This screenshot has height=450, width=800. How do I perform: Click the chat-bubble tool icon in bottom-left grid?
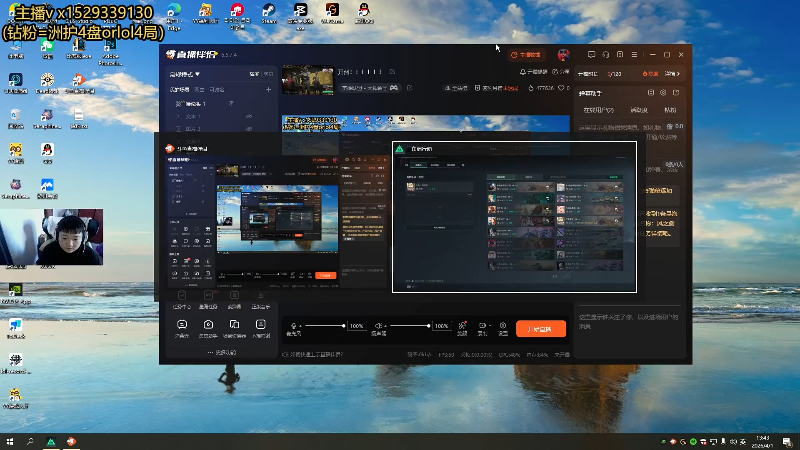coord(182,324)
